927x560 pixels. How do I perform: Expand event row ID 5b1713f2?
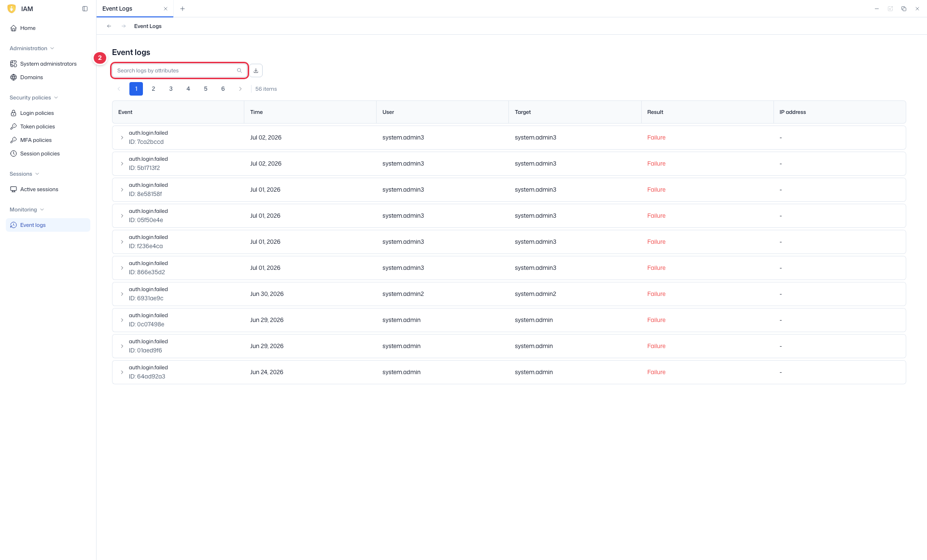122,164
